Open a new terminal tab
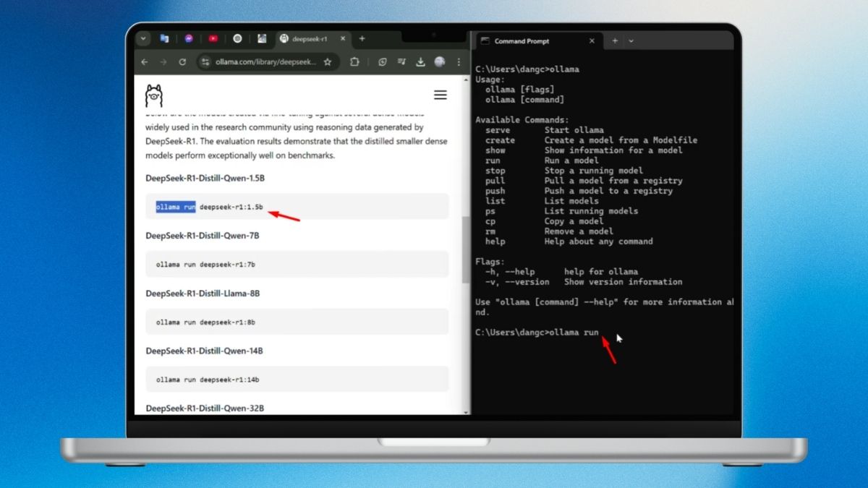 615,41
